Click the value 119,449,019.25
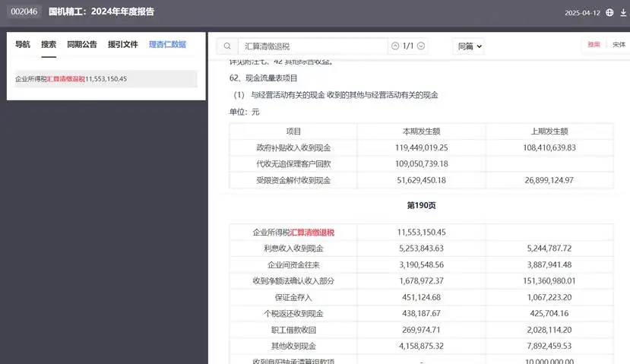The width and height of the screenshot is (630, 364). coord(422,148)
